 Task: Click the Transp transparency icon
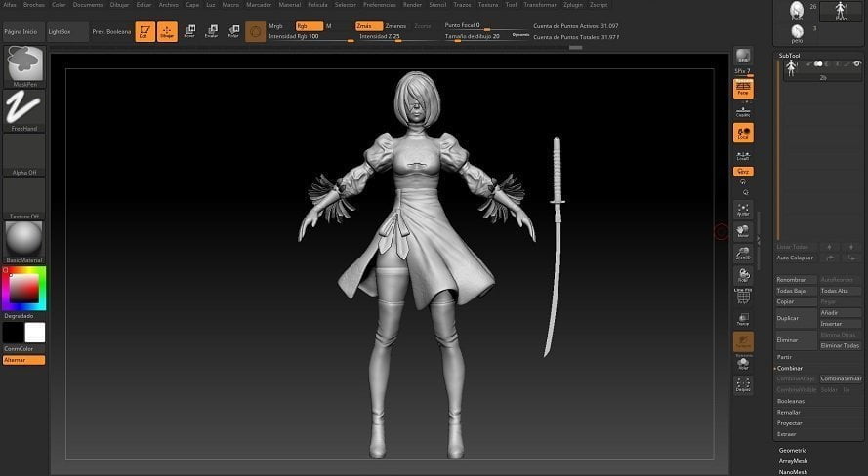(x=743, y=319)
